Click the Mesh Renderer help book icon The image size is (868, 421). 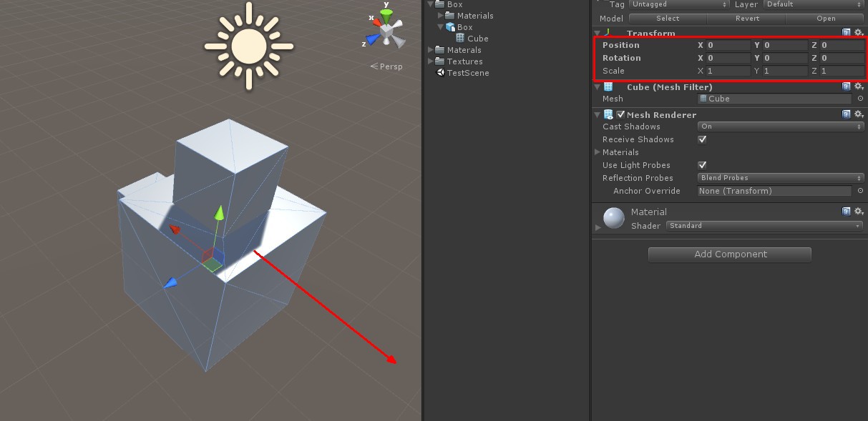pos(847,113)
